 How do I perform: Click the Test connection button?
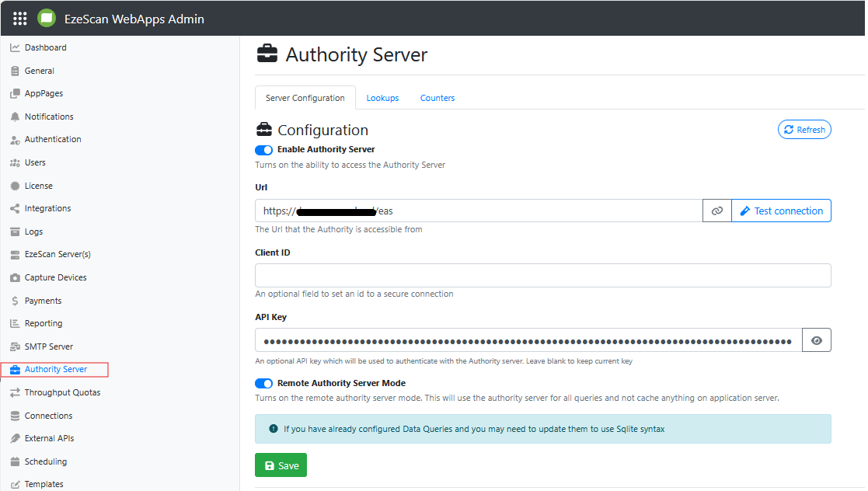coord(781,211)
